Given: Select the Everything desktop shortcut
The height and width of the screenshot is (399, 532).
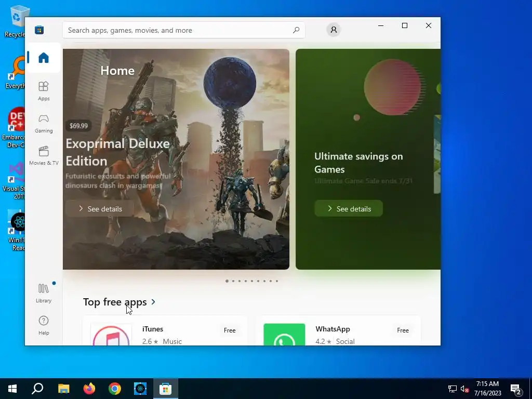Looking at the screenshot, I should (x=15, y=73).
